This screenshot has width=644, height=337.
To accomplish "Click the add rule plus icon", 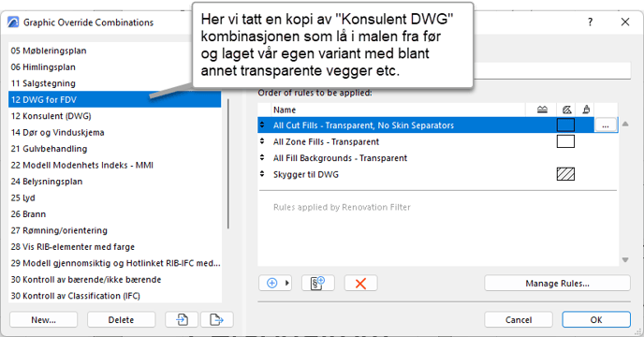I will point(271,283).
